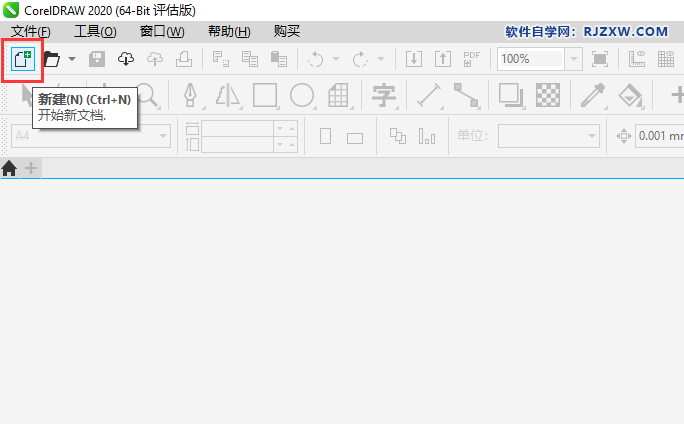Image resolution: width=684 pixels, height=424 pixels.
Task: Click the Cut icon
Action: click(x=221, y=59)
